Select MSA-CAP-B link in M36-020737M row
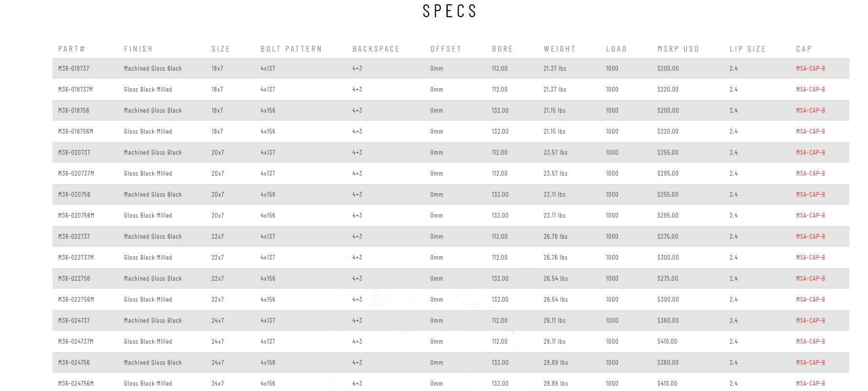Viewport: 868px width, 391px height. 810,173
